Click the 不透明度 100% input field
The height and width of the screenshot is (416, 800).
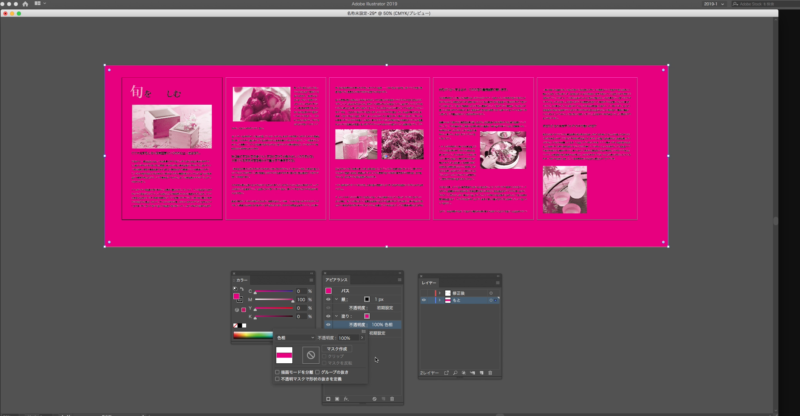[x=348, y=338]
